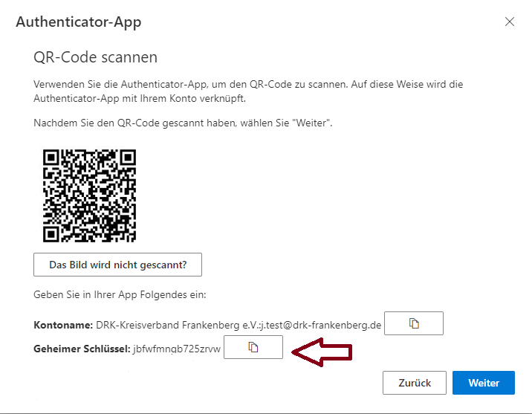Click the 'Authenticator-App' dialog title
Screen dimensions: 532x414
click(x=78, y=22)
